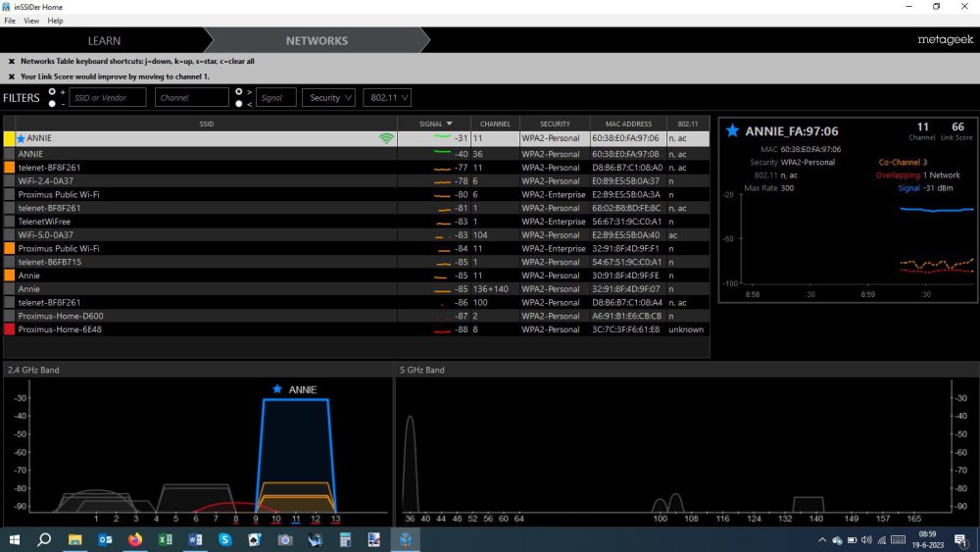The width and height of the screenshot is (980, 552).
Task: Select the plus (include) SSID filter radio
Action: [x=51, y=92]
